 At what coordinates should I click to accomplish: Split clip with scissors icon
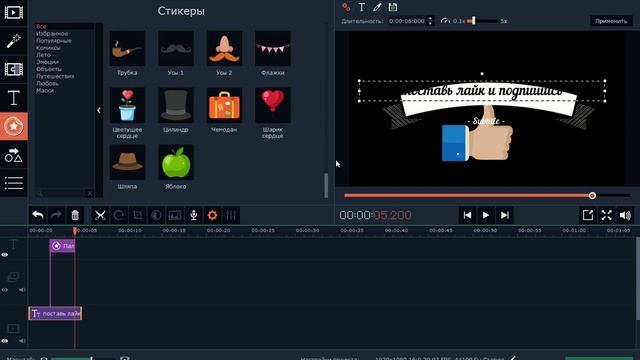tap(100, 215)
